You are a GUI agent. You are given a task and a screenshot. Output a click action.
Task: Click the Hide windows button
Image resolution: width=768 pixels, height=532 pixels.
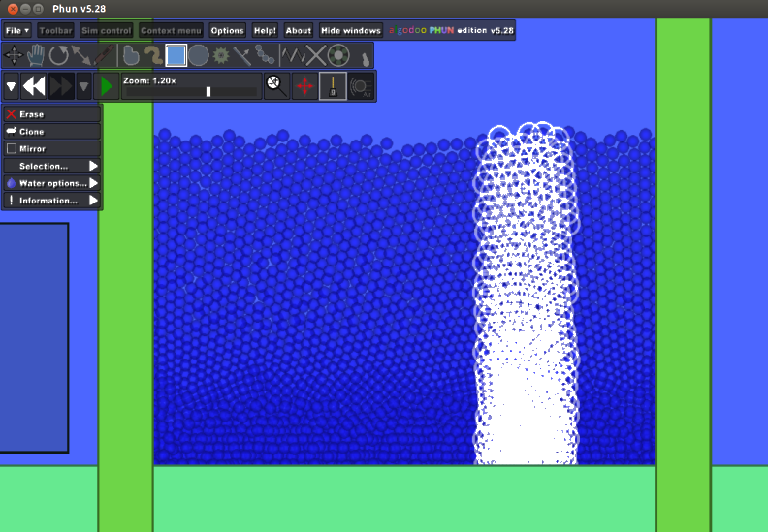pos(350,30)
